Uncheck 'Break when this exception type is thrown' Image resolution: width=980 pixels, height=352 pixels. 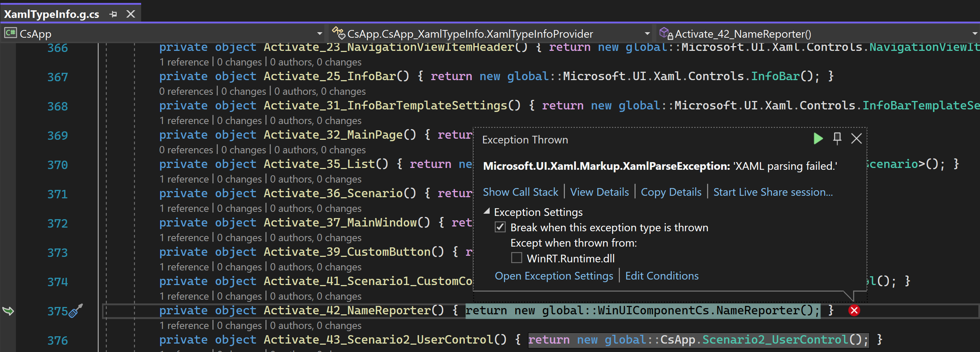click(500, 228)
